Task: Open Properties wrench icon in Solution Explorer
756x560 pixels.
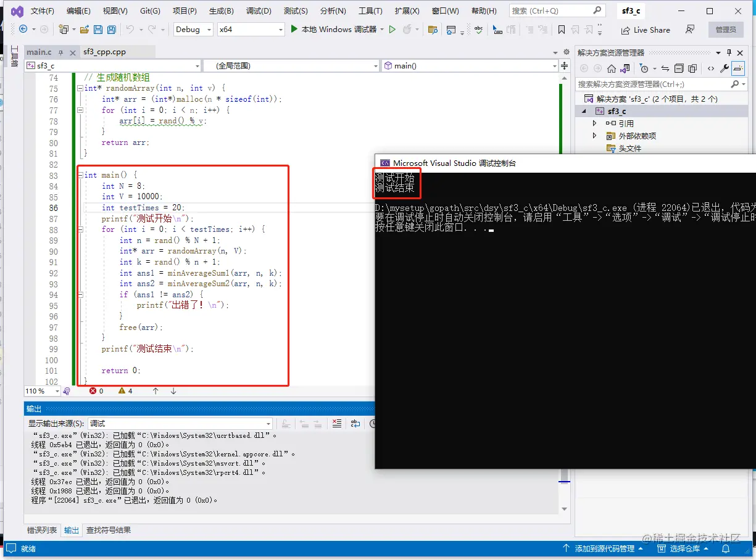Action: click(x=725, y=68)
